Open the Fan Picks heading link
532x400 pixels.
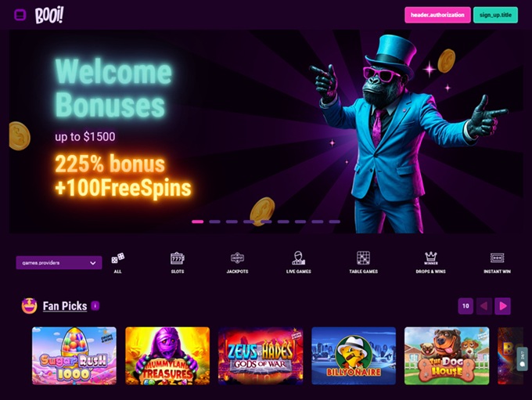[65, 306]
